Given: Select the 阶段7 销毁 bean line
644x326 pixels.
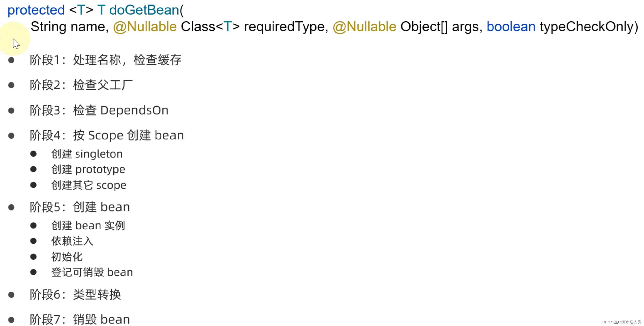Looking at the screenshot, I should click(x=80, y=320).
